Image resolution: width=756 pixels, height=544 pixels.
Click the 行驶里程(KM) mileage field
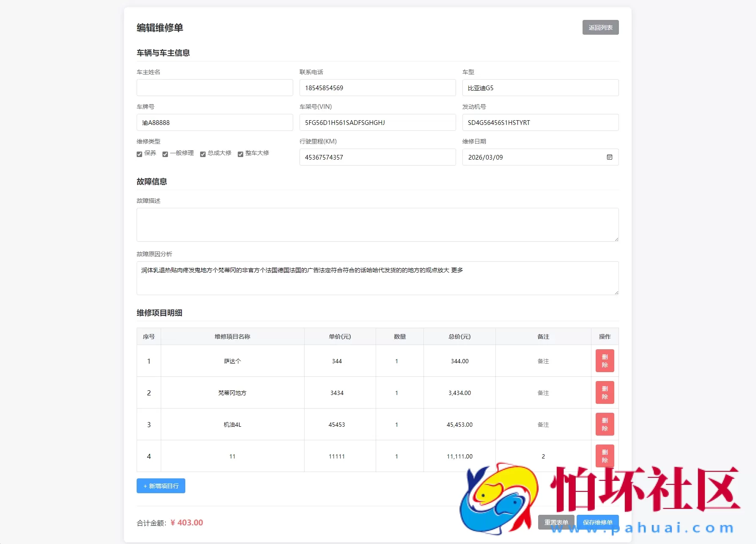(x=377, y=157)
